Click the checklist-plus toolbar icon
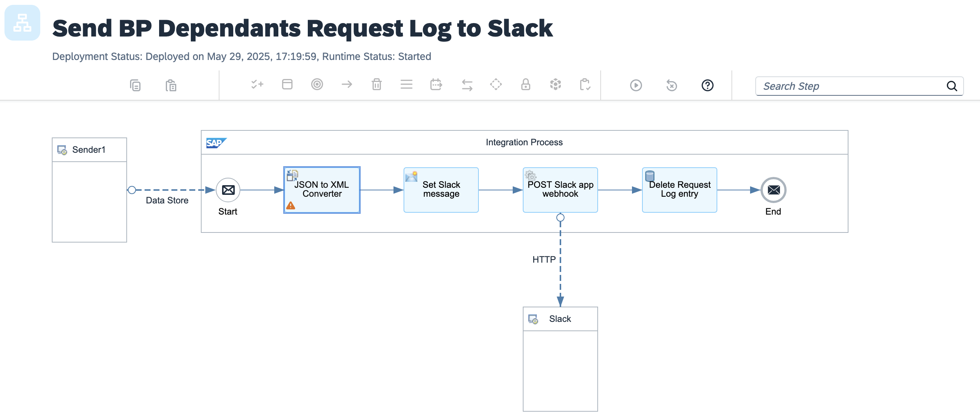Viewport: 980px width, 418px height. tap(257, 85)
